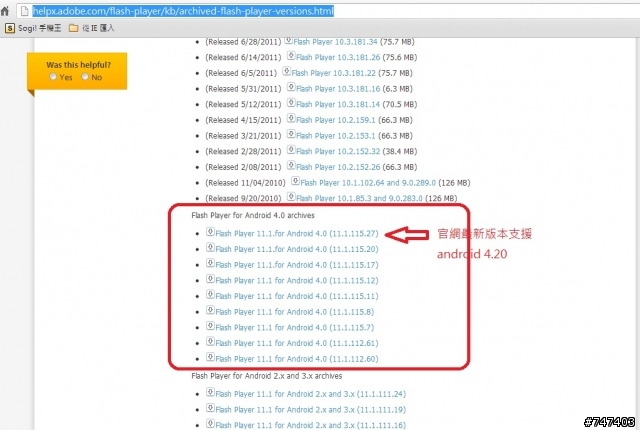The height and width of the screenshot is (430, 640).
Task: Open Flash Player 10.3.181.26 link
Action: [338, 58]
